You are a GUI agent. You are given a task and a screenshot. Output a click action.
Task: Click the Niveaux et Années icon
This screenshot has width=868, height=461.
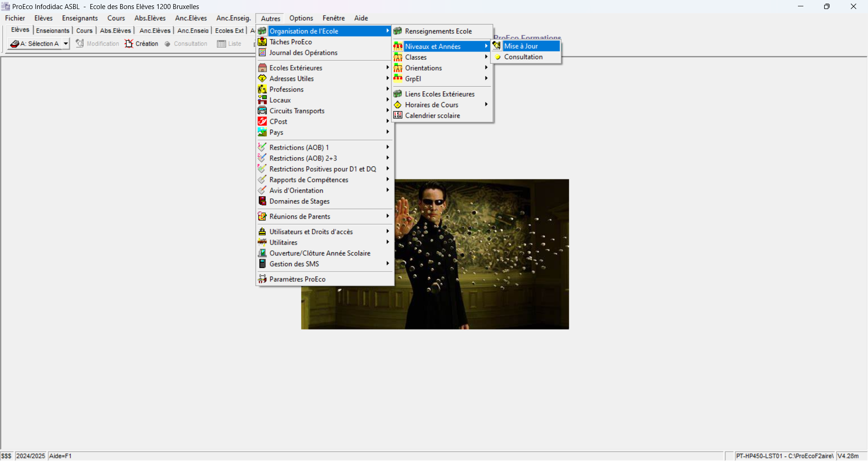398,46
